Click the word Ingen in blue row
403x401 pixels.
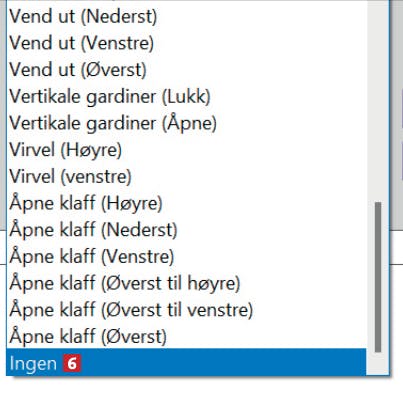coord(33,364)
